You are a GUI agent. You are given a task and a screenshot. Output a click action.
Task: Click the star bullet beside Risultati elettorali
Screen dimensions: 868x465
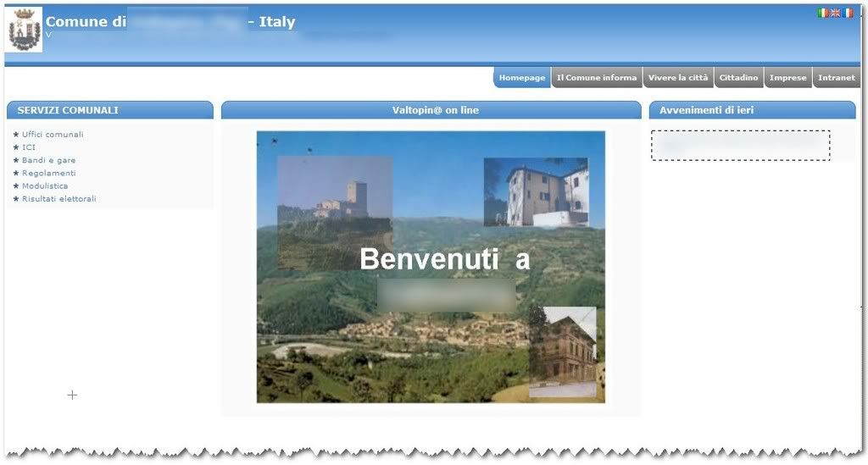coord(16,199)
